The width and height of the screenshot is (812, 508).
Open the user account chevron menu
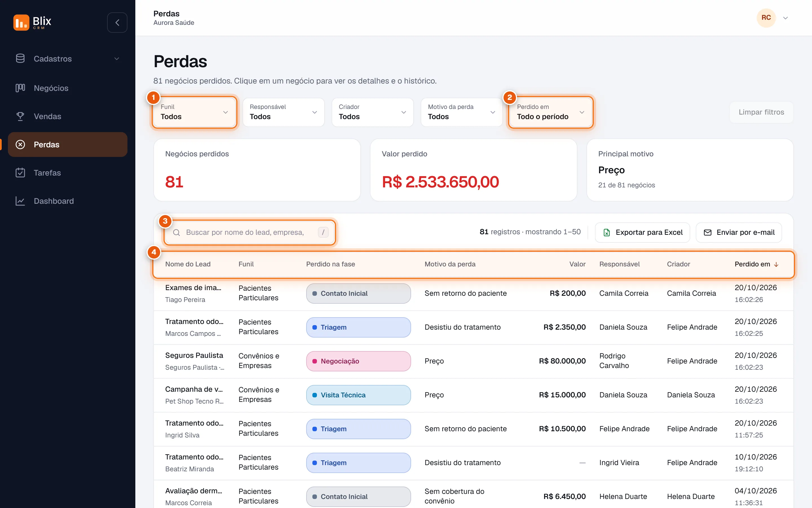[x=785, y=18]
